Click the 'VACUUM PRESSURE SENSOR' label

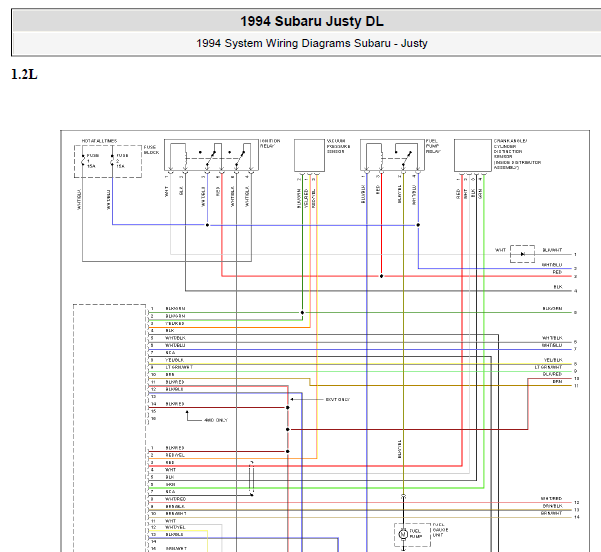coord(338,146)
